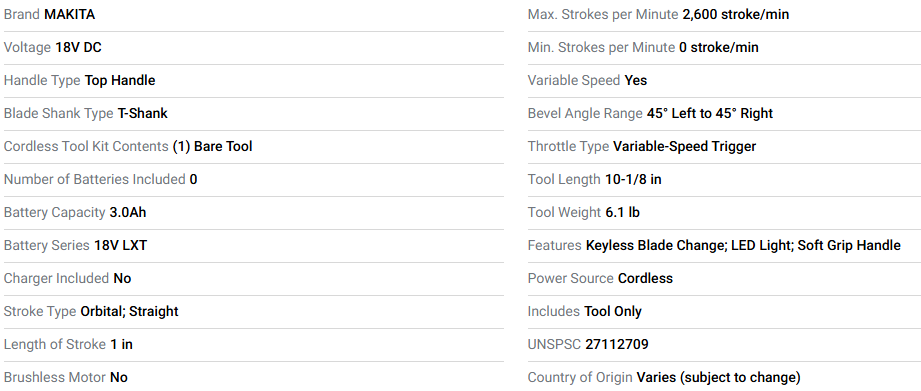Select the 2,600 stroke/min maximum value
The image size is (921, 391).
735,15
